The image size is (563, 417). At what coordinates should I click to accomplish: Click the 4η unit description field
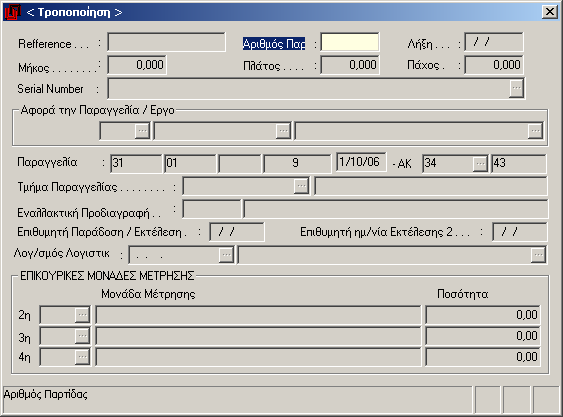pos(258,357)
